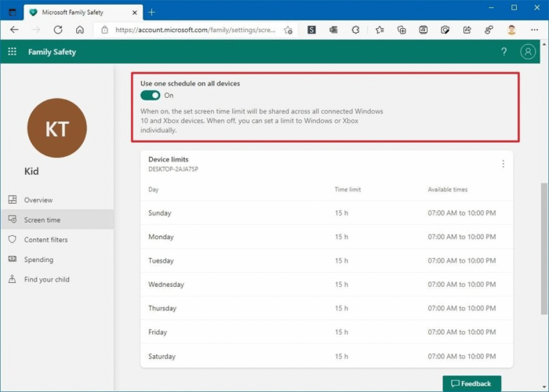This screenshot has height=392, width=549.
Task: Toggle Use one schedule on all devices
Action: click(151, 95)
